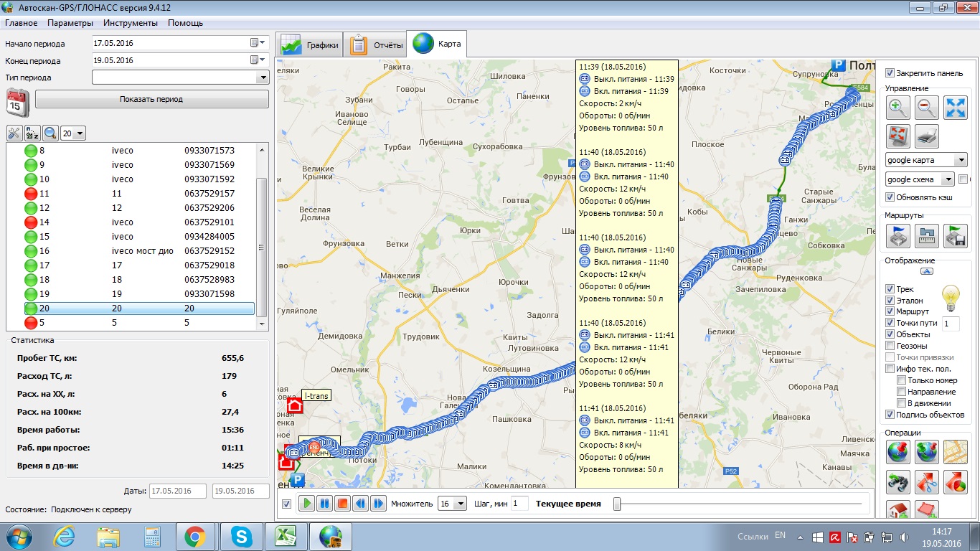Click the calendar icon showing 15

[17, 102]
